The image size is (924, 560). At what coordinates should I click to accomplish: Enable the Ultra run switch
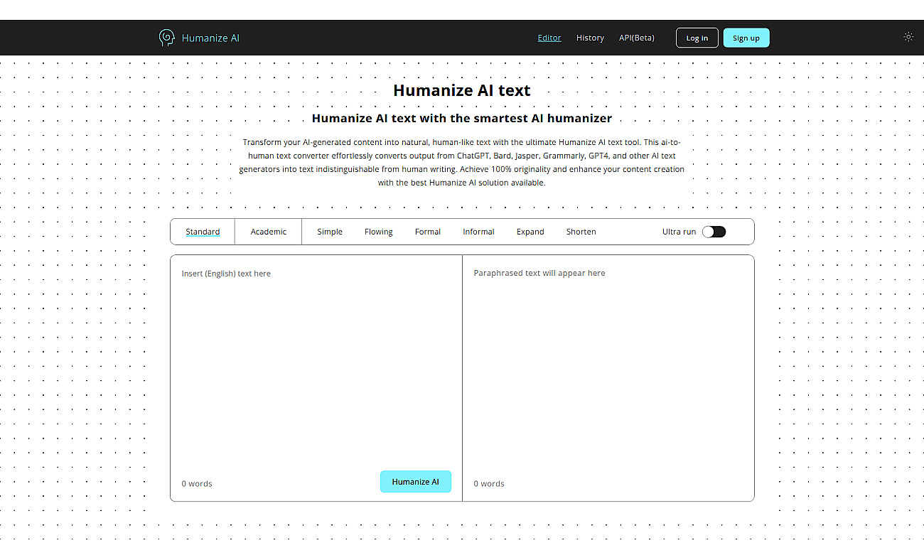click(714, 232)
